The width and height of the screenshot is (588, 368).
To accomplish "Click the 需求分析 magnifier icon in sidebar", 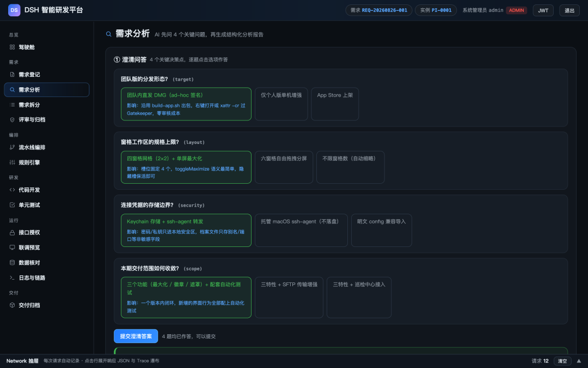I will pos(12,90).
